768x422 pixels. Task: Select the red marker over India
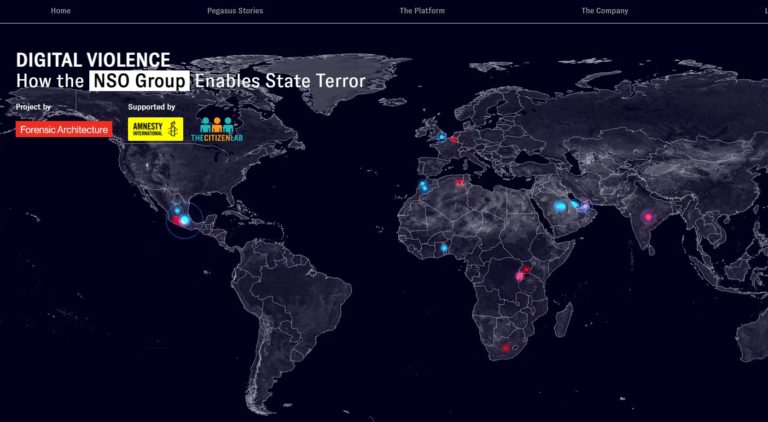tap(648, 216)
